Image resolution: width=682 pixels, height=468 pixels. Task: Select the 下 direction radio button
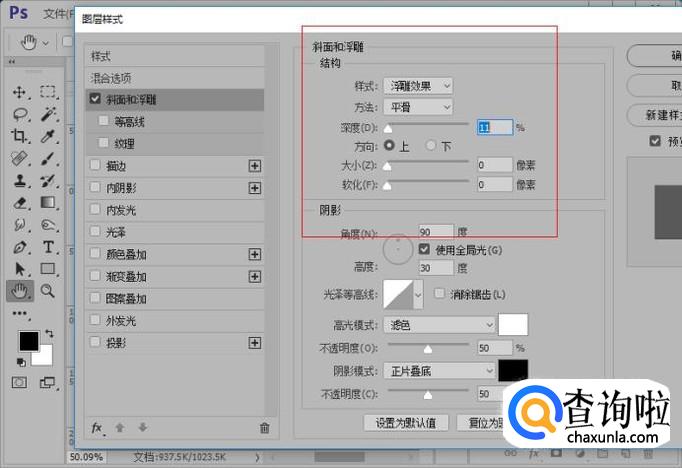(431, 145)
